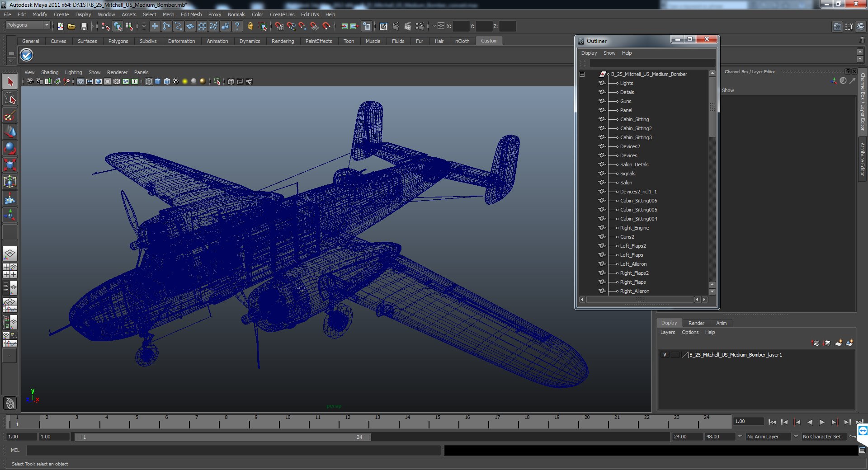Go to start of playback range
This screenshot has width=868, height=470.
coord(772,422)
